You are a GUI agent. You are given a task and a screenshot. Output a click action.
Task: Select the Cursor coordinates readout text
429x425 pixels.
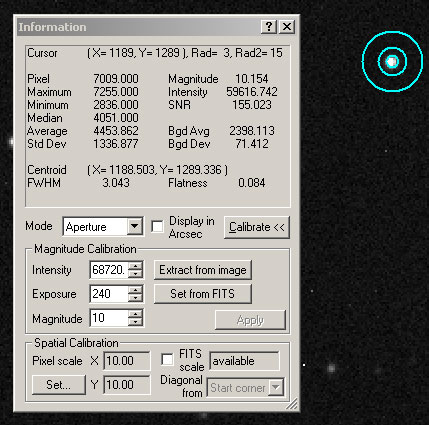pos(185,53)
